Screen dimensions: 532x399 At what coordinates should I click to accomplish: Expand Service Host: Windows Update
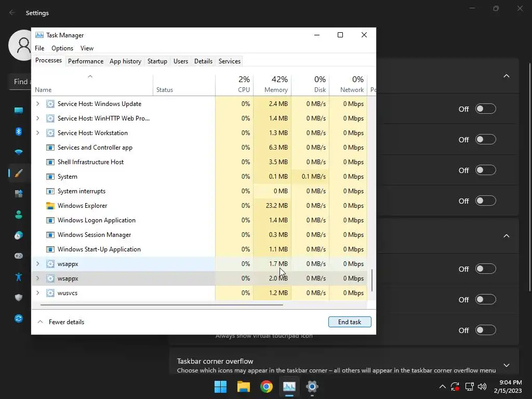[x=37, y=104]
